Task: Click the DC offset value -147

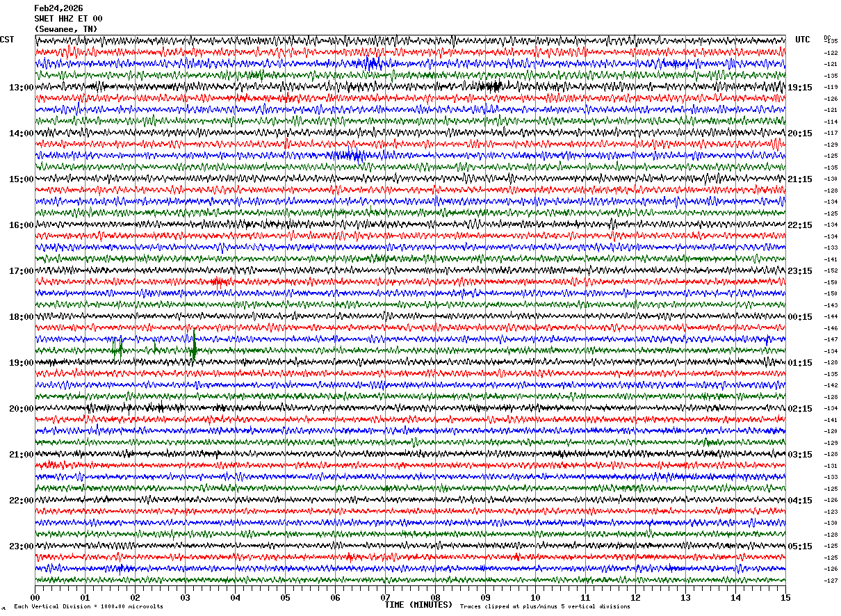Action: [x=831, y=340]
